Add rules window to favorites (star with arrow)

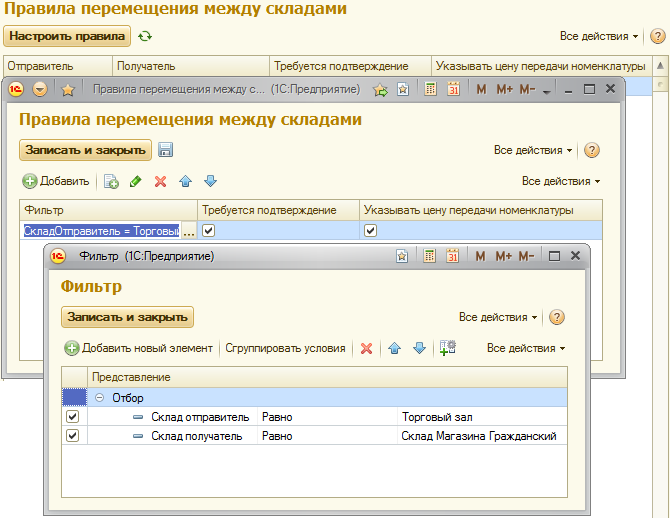(380, 90)
